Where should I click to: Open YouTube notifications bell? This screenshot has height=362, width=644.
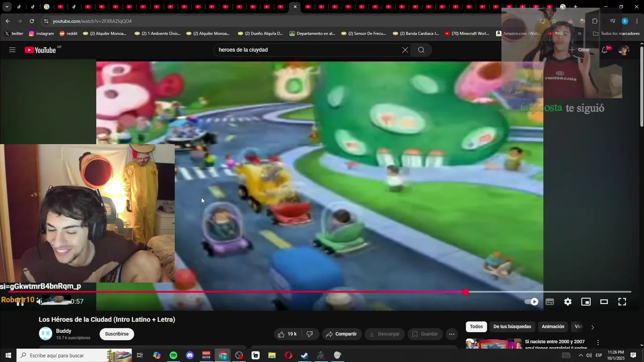pos(605,50)
